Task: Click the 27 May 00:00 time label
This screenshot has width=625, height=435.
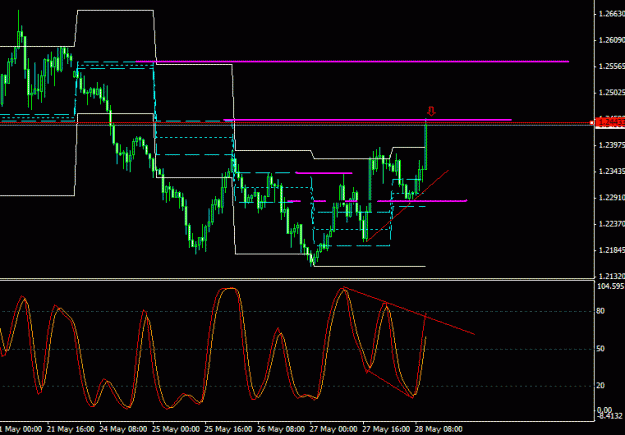Action: (334, 429)
